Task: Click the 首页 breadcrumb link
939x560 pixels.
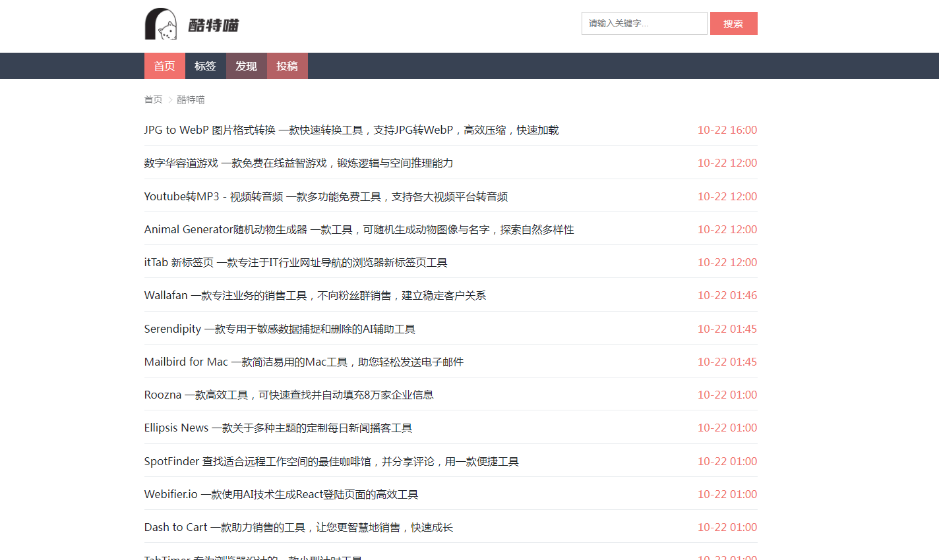Action: 154,99
